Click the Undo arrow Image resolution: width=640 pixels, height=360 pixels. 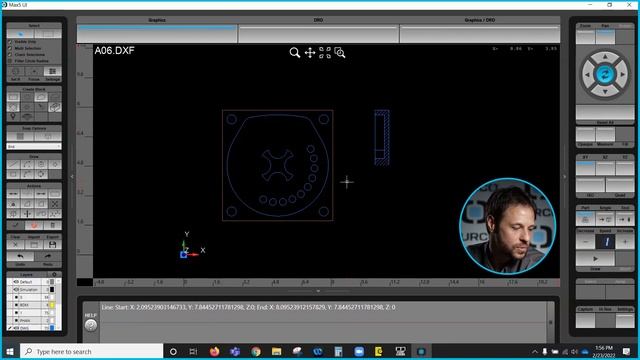20,257
